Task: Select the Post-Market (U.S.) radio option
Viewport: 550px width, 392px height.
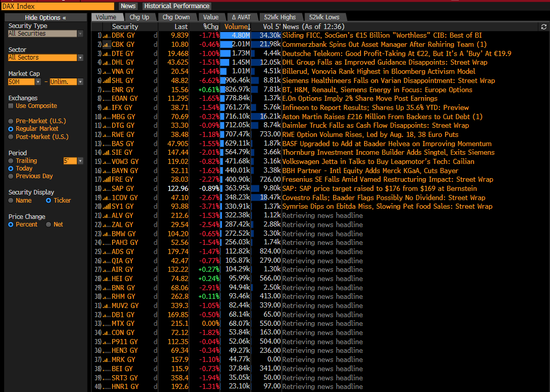Action: tap(11, 137)
